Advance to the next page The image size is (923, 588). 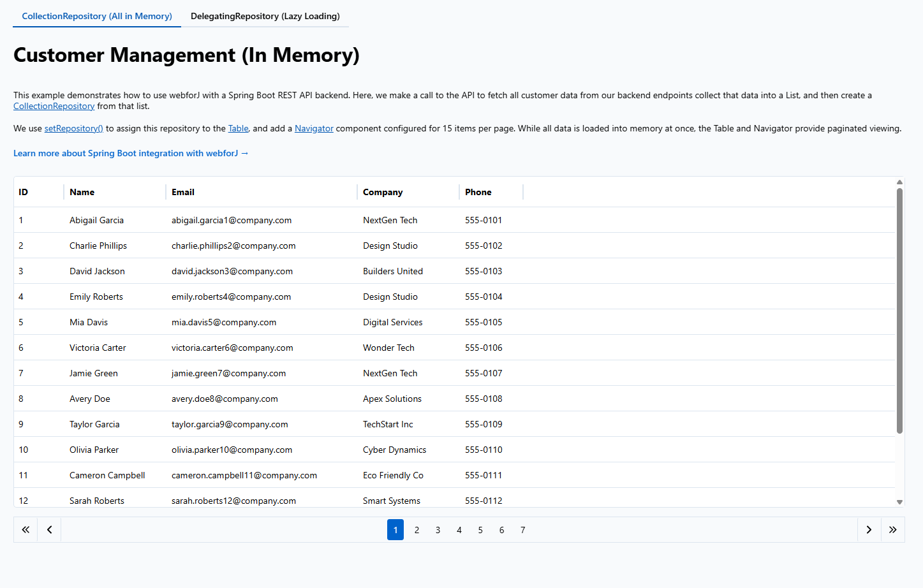click(869, 530)
